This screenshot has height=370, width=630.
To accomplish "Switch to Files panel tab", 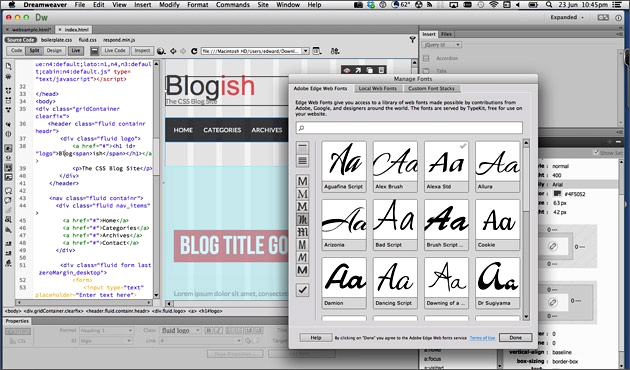I will tap(446, 34).
